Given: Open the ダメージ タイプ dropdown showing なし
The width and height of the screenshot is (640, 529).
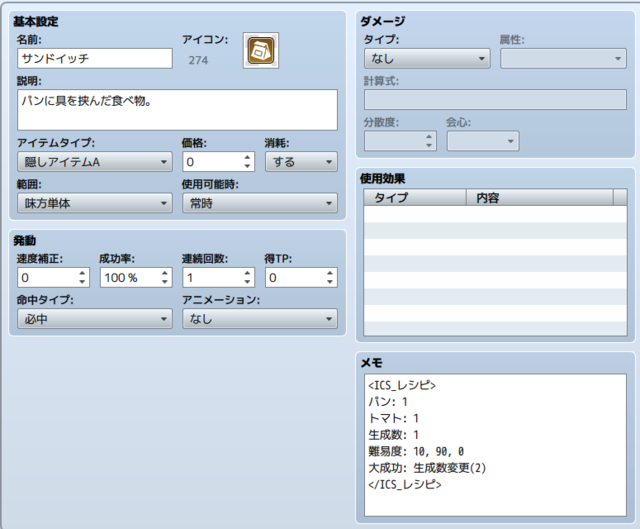Looking at the screenshot, I should (x=427, y=59).
